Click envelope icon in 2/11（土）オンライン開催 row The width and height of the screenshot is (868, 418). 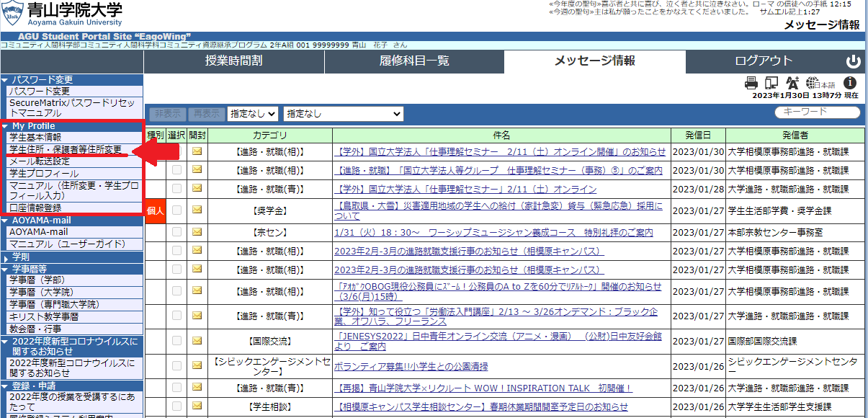point(197,151)
